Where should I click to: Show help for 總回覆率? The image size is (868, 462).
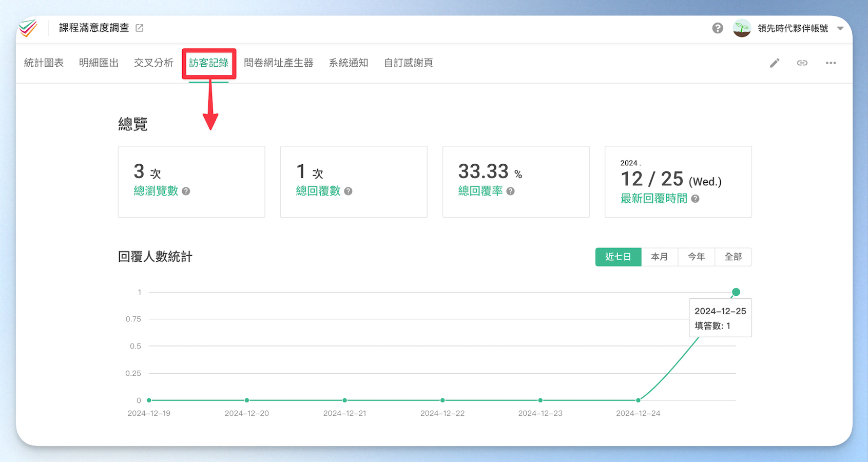[511, 191]
